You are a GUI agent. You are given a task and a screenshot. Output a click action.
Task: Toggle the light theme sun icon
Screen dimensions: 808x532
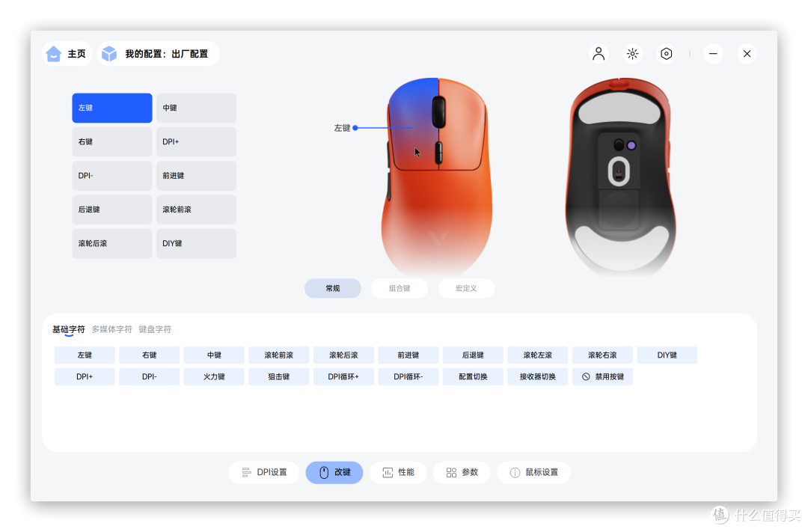[632, 54]
